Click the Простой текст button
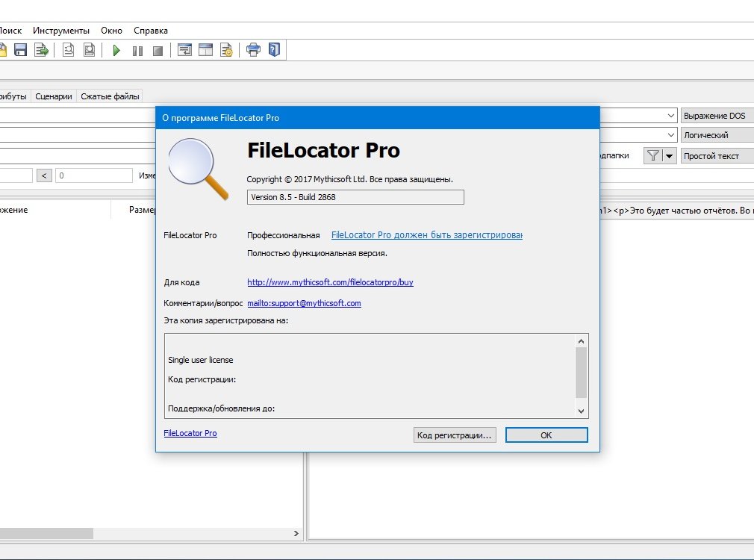The width and height of the screenshot is (754, 560). tap(717, 156)
